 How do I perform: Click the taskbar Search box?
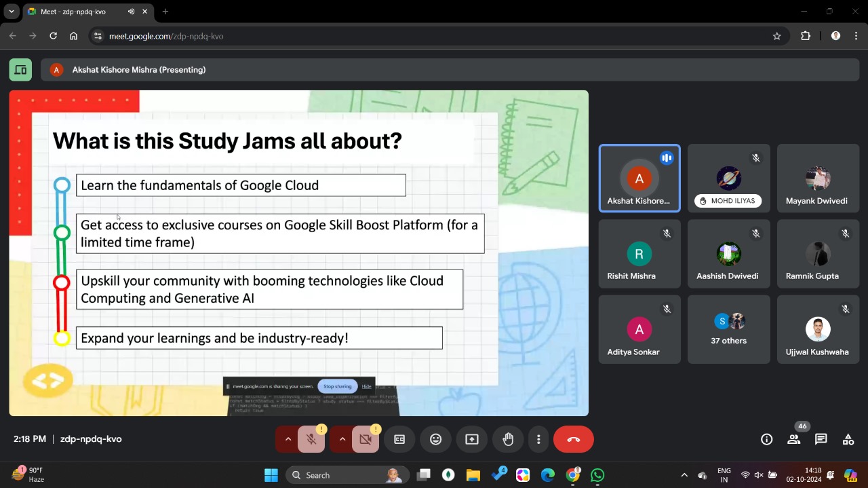point(348,475)
